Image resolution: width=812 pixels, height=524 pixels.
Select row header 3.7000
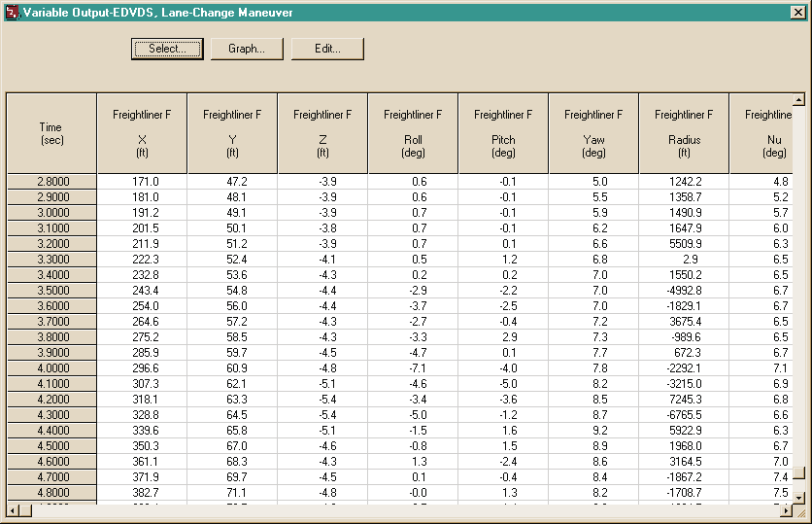click(x=51, y=322)
